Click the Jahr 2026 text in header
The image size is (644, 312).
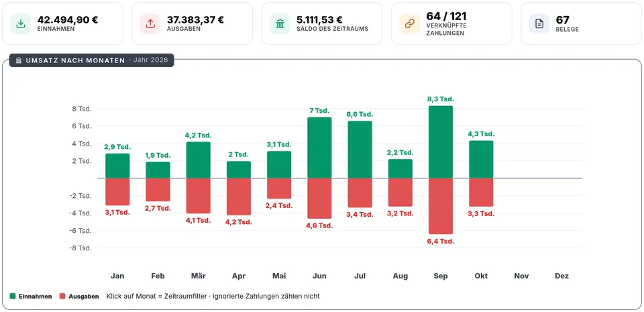[150, 60]
